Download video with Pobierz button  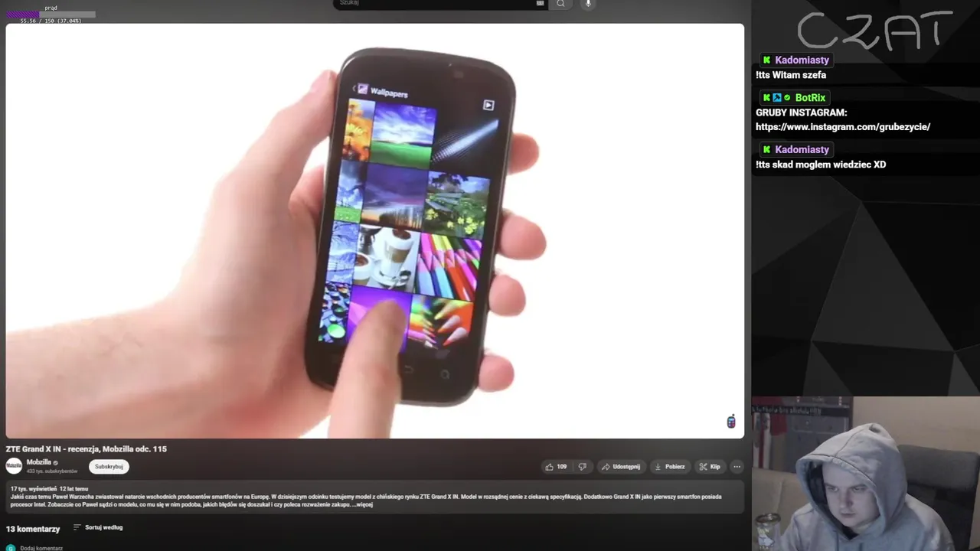[671, 467]
